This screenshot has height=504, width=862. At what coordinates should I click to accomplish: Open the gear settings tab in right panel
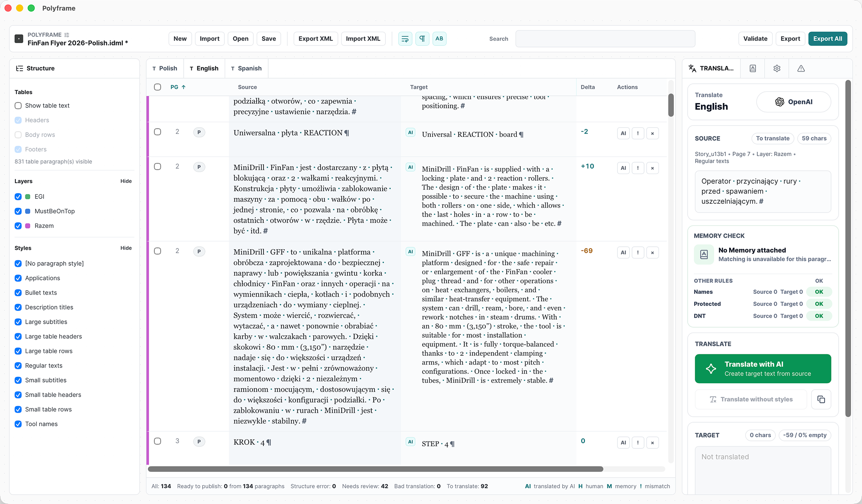tap(777, 68)
